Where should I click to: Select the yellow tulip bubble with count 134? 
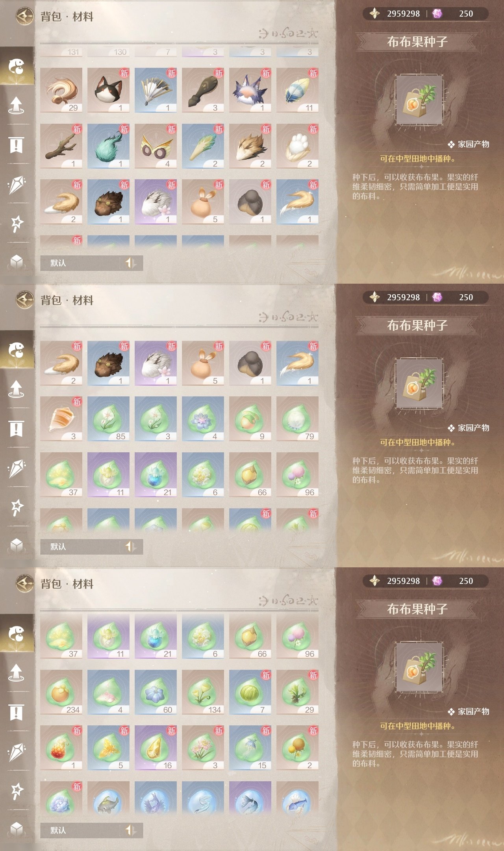pos(203,692)
